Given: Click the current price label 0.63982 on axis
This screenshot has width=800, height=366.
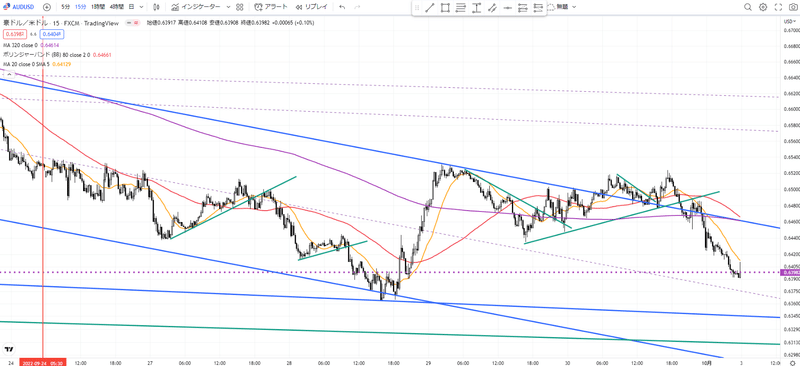Looking at the screenshot, I should click(x=789, y=273).
